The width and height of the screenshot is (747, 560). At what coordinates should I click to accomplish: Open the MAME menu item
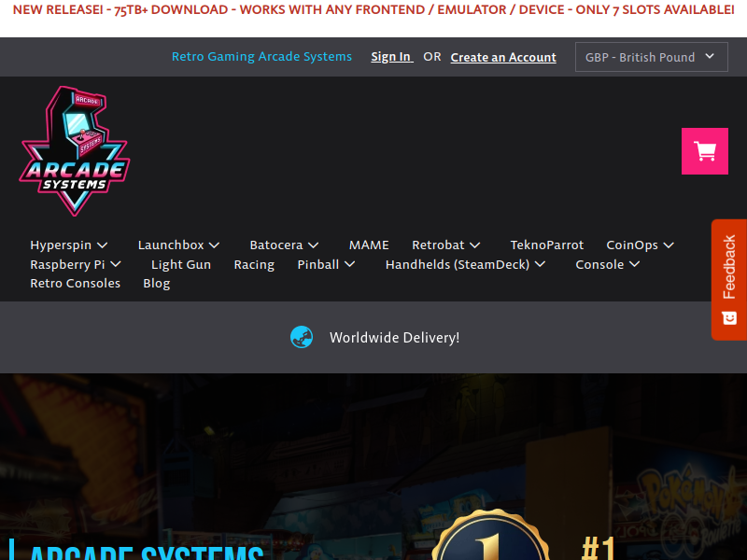coord(369,245)
